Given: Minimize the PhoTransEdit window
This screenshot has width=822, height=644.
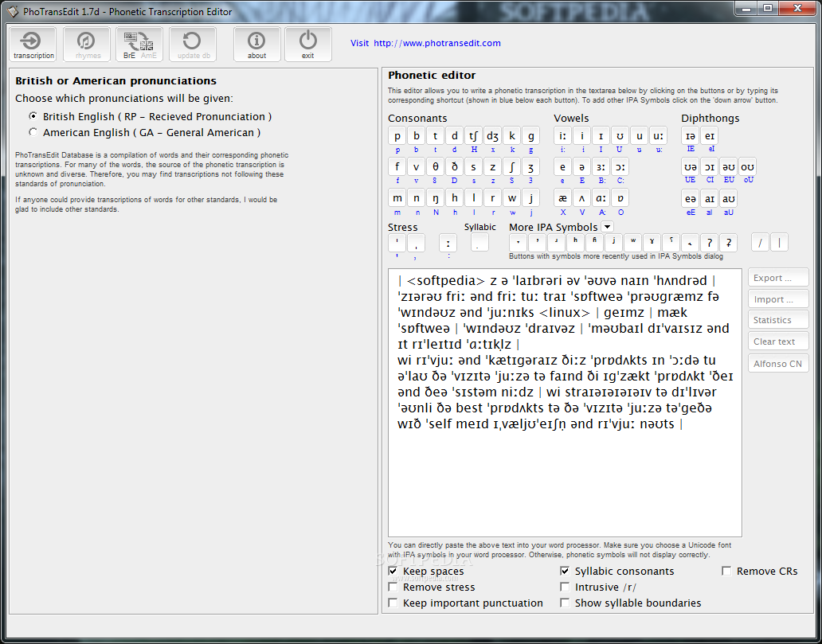Looking at the screenshot, I should click(x=746, y=9).
